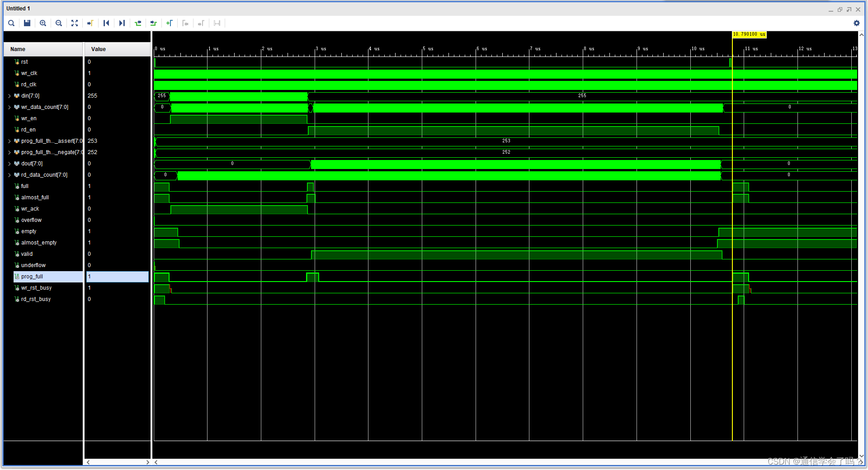Click the yellow cursor time flag 10.790100 us
The height and width of the screenshot is (470, 868).
point(749,34)
